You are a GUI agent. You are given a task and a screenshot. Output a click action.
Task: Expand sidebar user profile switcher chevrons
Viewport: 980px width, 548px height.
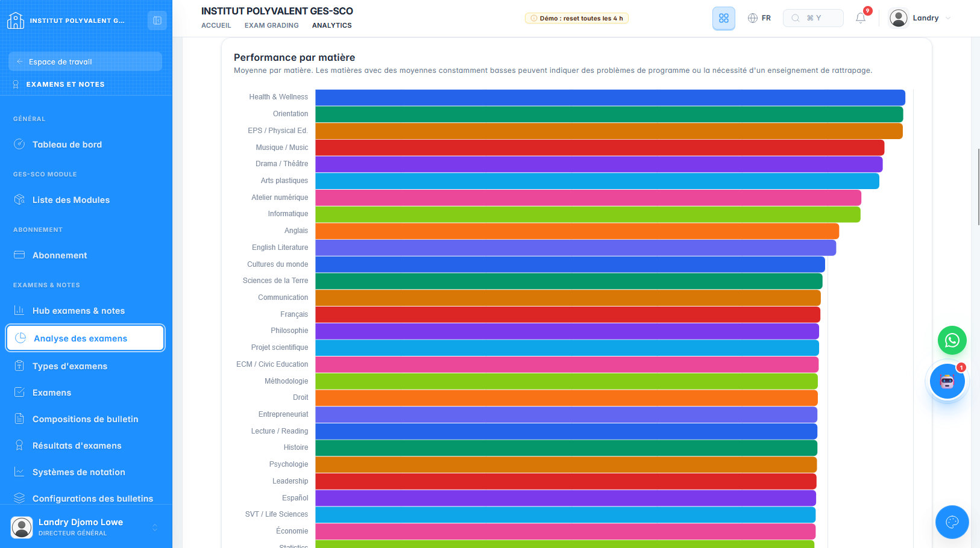[x=155, y=528]
